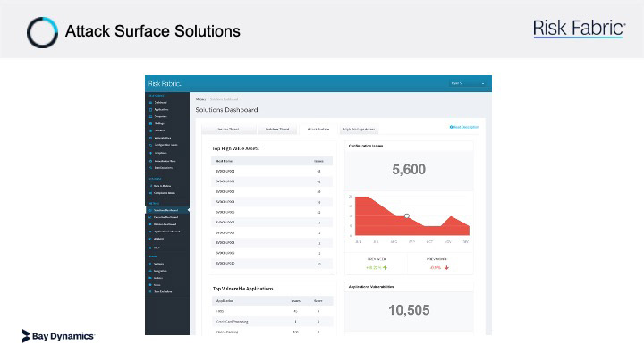Image resolution: width=644 pixels, height=362 pixels.
Task: Switch to the Insider Threat tab
Action: click(228, 130)
